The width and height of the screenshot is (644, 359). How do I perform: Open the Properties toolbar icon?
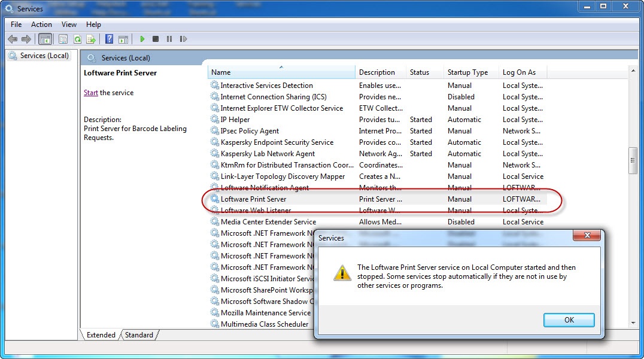(x=63, y=39)
